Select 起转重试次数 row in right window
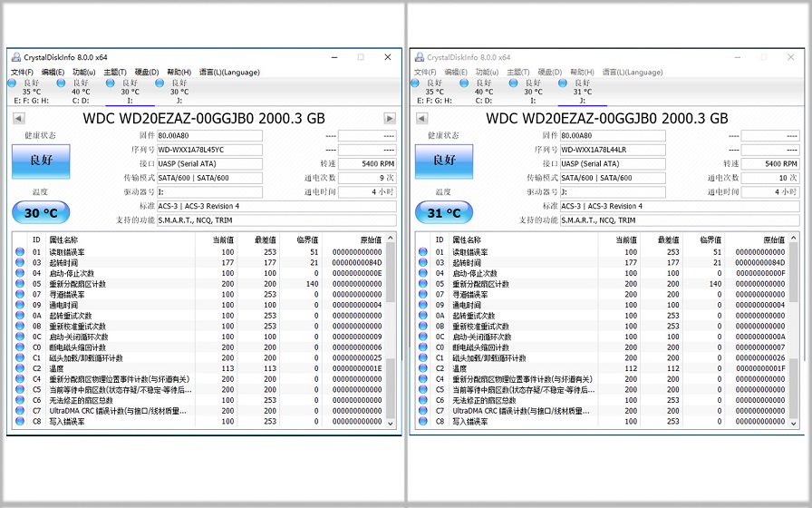This screenshot has width=812, height=508. click(x=602, y=316)
